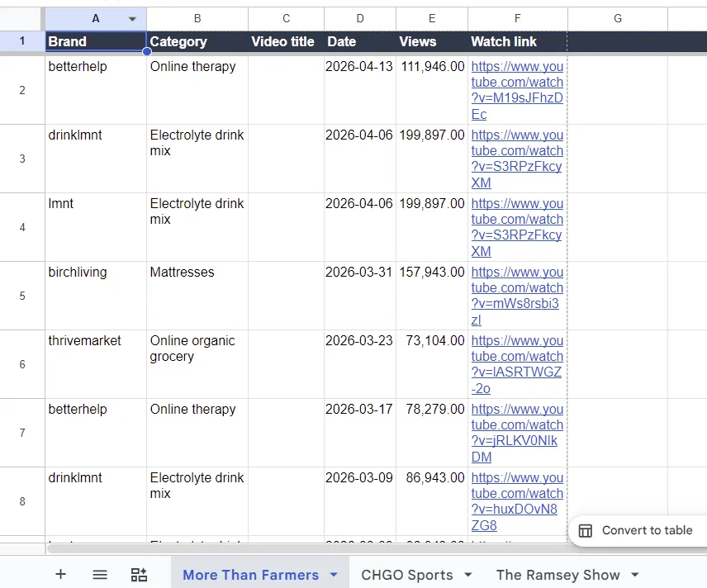Viewport: 707px width, 588px height.
Task: Select the Mattresses cell
Action: tap(197, 296)
